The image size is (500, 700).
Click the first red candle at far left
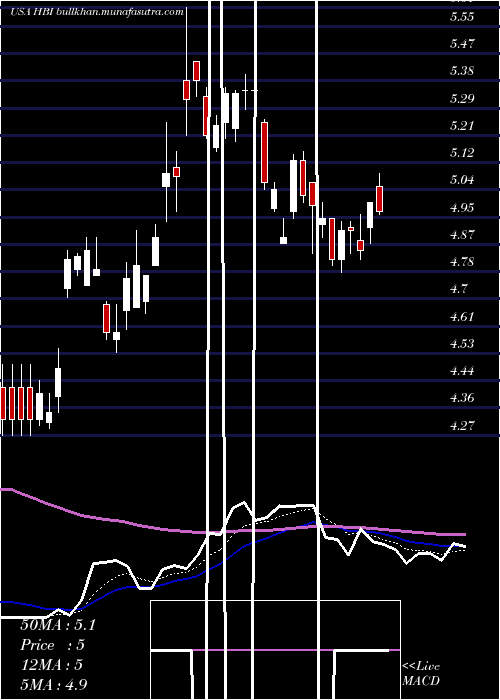point(4,403)
